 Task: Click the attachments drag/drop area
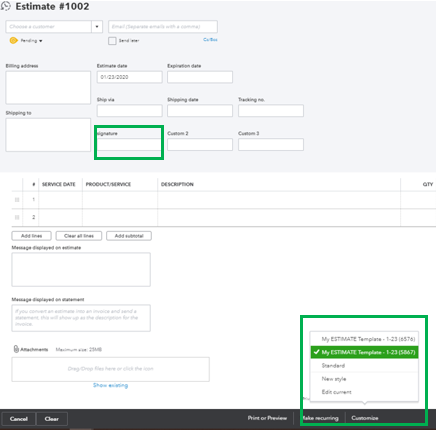tap(110, 369)
